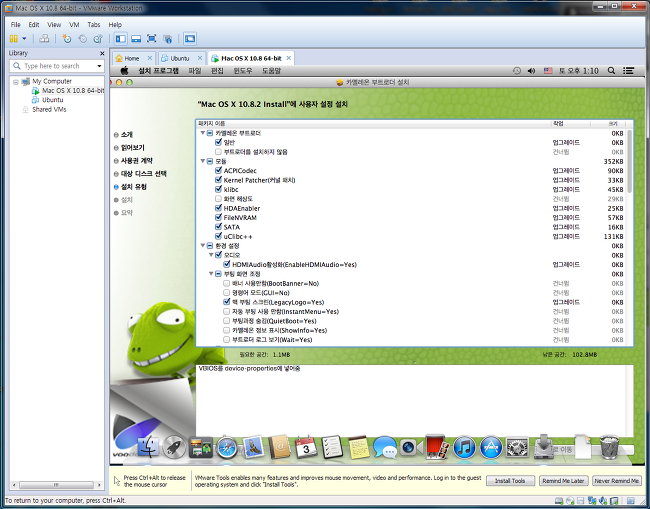Open Notes yellow pad in dock
Screen dimensions: 650x509
tap(359, 447)
